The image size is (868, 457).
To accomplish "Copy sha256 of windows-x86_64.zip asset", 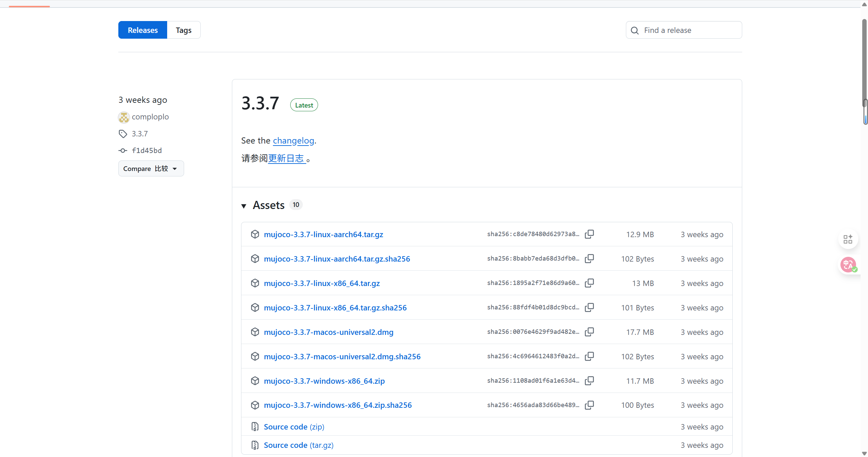I will (x=589, y=381).
